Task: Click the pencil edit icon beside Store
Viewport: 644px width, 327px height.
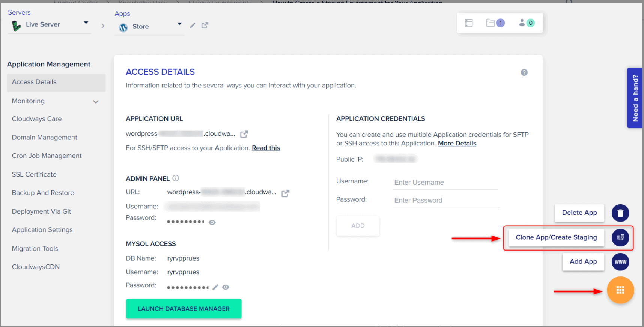Action: point(193,25)
